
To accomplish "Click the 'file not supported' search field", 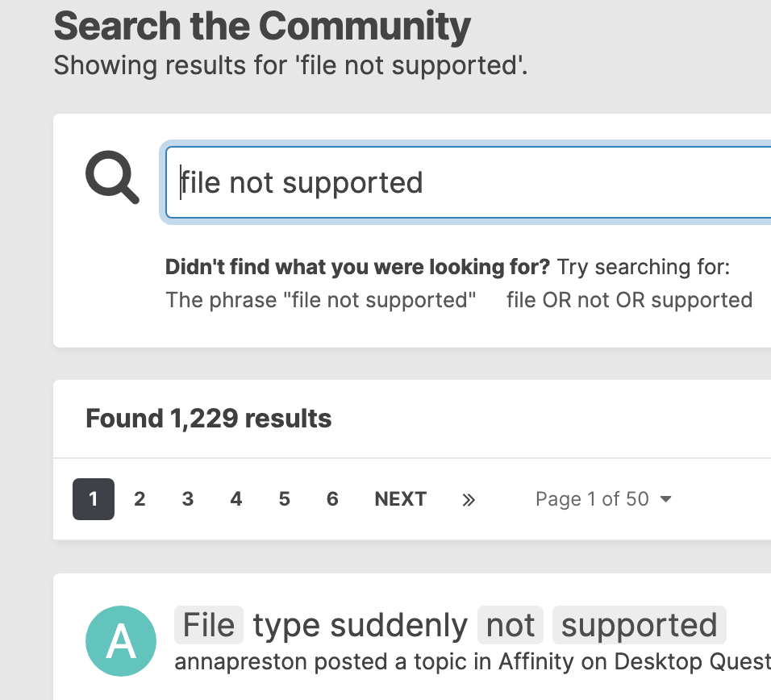I will [x=468, y=182].
